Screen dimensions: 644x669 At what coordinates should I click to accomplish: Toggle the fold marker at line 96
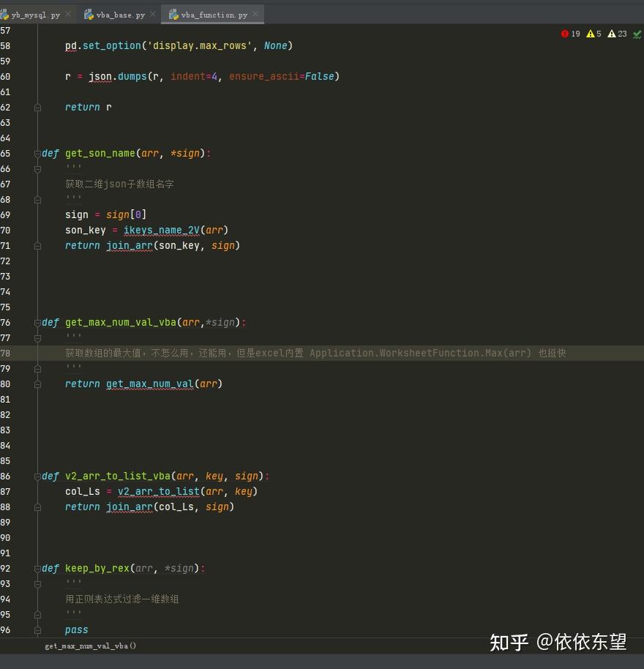[x=37, y=629]
